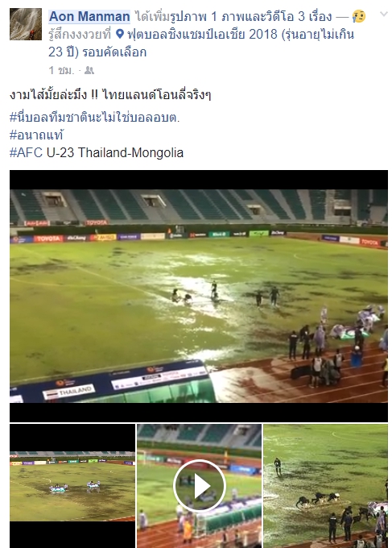Click the friends audience privacy icon
This screenshot has height=548, width=392.
89,71
